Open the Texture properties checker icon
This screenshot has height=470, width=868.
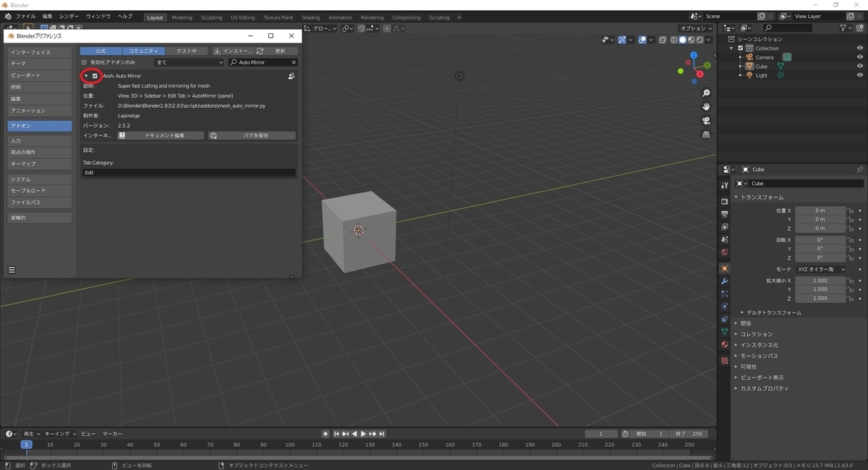tap(724, 360)
